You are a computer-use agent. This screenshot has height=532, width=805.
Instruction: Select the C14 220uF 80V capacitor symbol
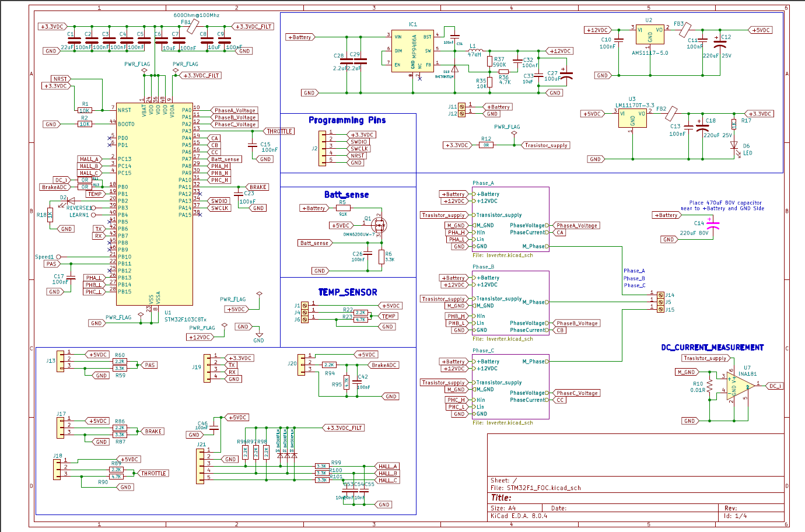(712, 225)
